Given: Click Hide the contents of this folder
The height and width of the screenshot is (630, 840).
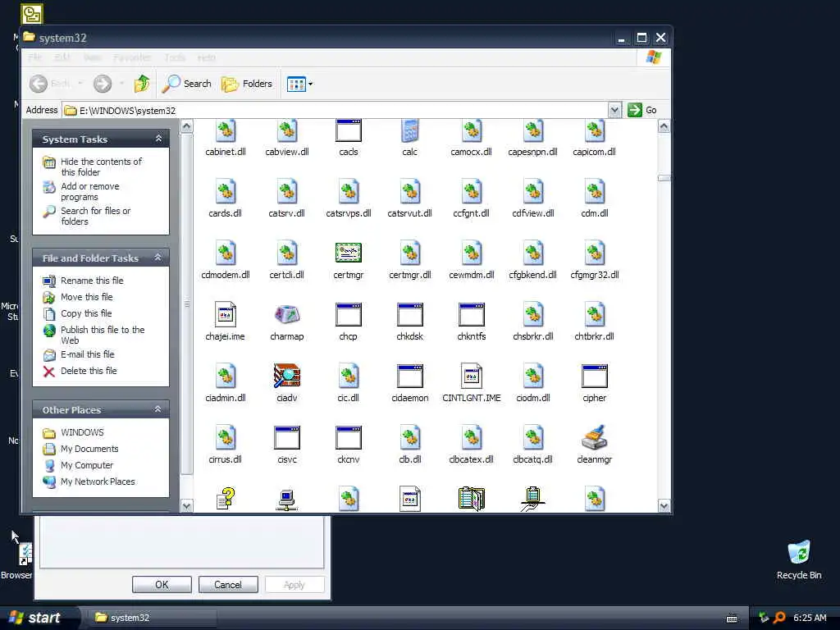Looking at the screenshot, I should (101, 167).
